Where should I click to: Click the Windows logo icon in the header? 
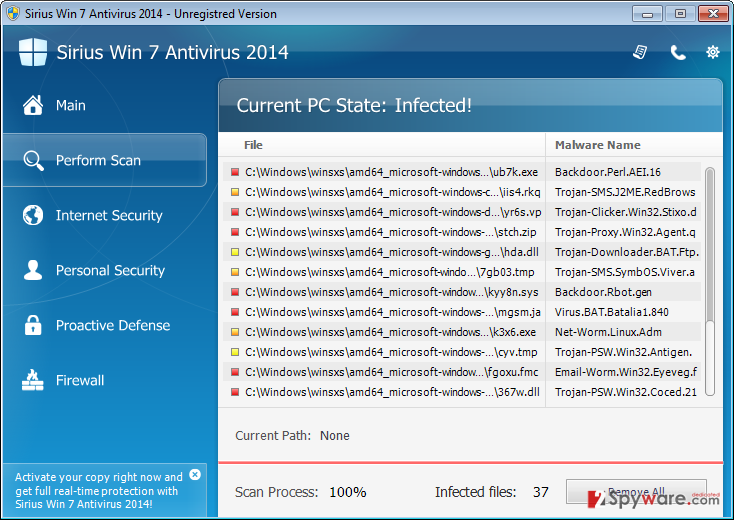[33, 52]
